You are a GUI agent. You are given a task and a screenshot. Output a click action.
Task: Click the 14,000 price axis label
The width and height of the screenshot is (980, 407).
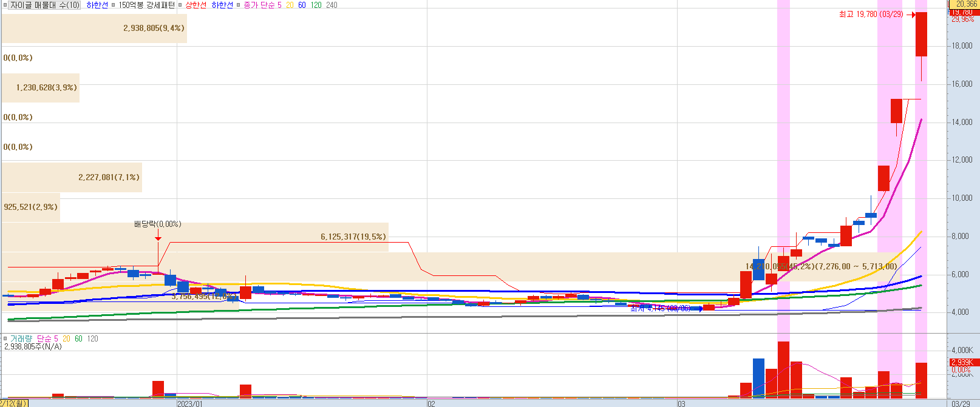coord(962,122)
